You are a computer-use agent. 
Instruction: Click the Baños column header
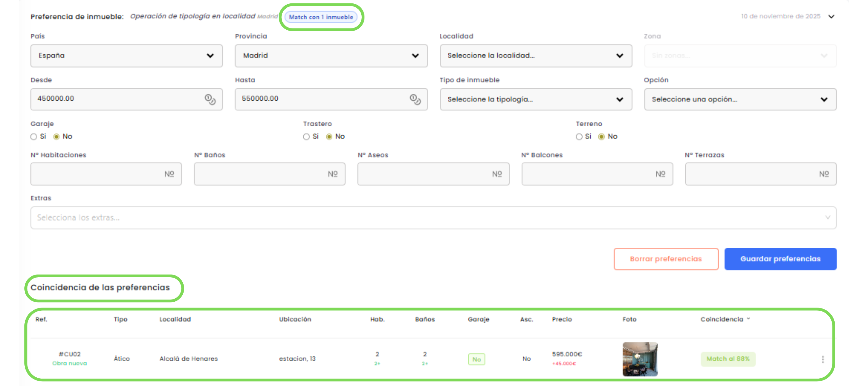(425, 319)
